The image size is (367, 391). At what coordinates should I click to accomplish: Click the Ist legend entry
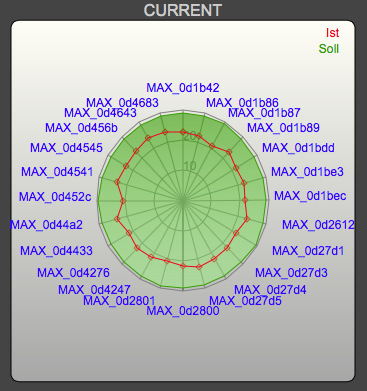[x=332, y=33]
